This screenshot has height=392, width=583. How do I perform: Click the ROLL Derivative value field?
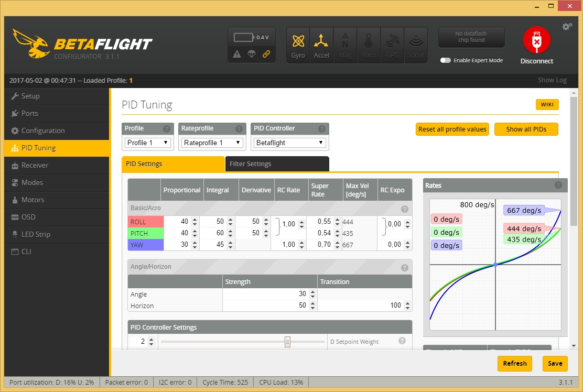[252, 222]
